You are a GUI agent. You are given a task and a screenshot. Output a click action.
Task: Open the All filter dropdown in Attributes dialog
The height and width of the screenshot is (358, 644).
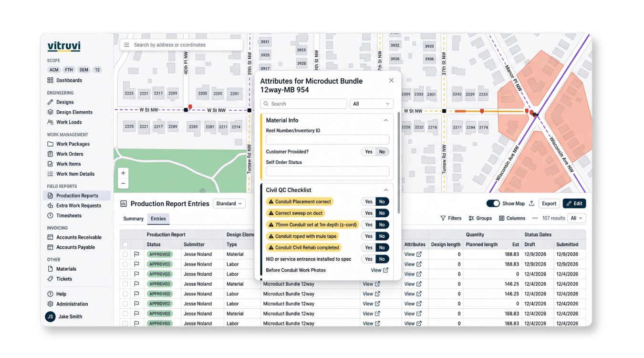[372, 104]
